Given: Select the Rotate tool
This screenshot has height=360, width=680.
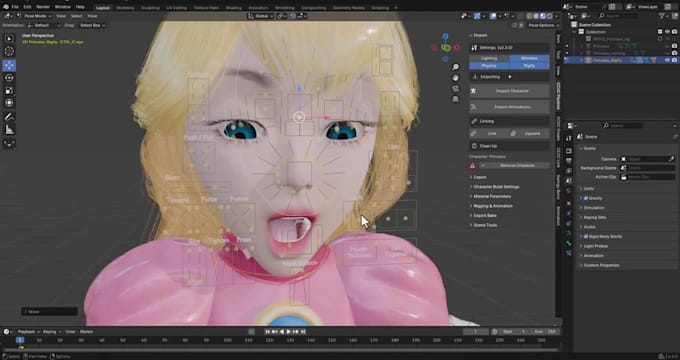Looking at the screenshot, I should coord(9,78).
